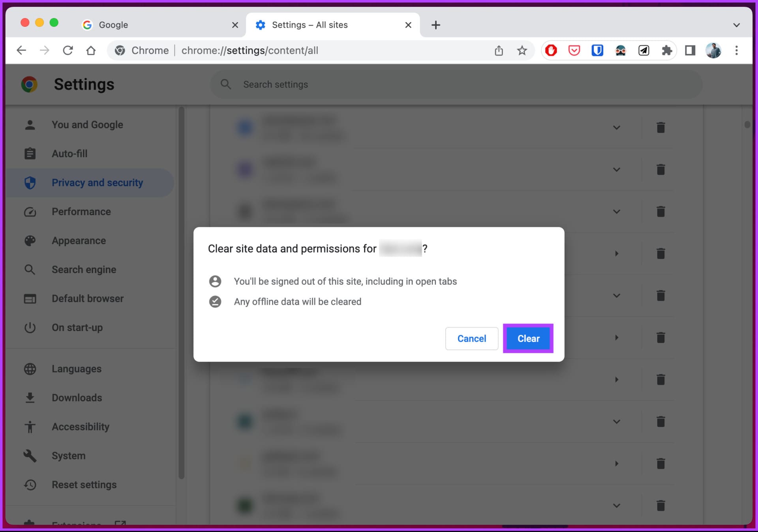The image size is (758, 532).
Task: Open Chrome's three-dot menu
Action: click(737, 51)
